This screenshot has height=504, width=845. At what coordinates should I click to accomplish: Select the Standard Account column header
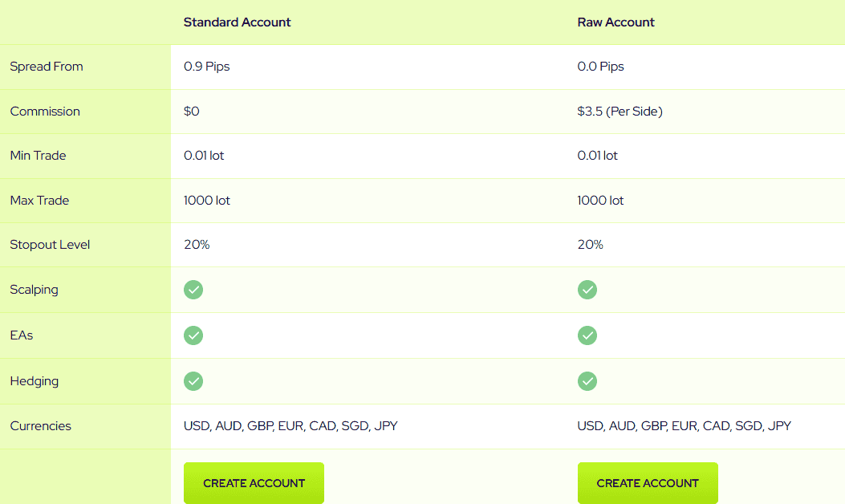[x=237, y=22]
